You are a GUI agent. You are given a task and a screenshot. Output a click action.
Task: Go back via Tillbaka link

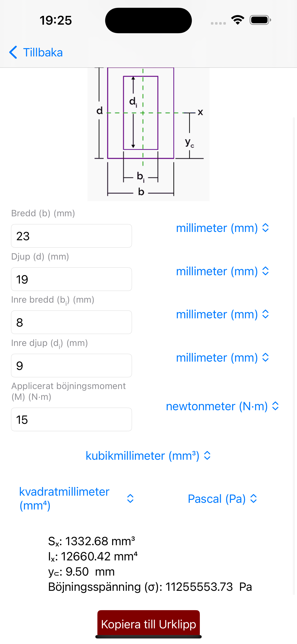[43, 53]
